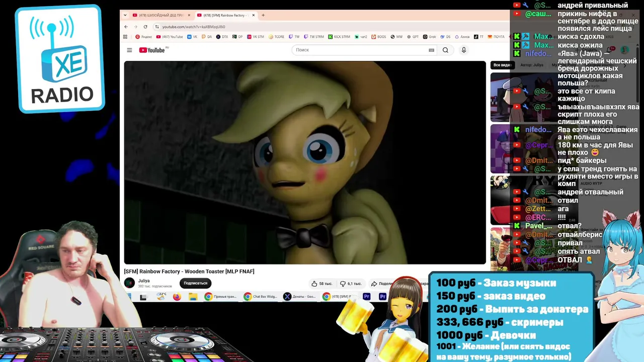Open the '(467) YouTube' bookmark
The height and width of the screenshot is (362, 644).
tap(170, 37)
